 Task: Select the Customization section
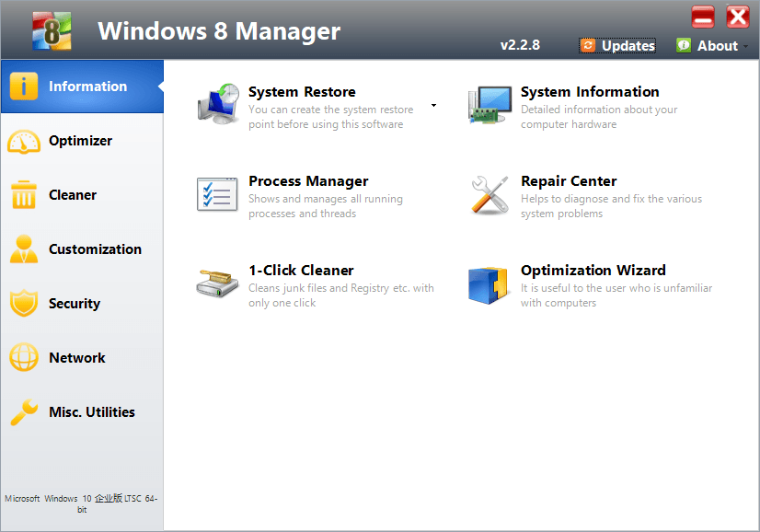point(83,249)
